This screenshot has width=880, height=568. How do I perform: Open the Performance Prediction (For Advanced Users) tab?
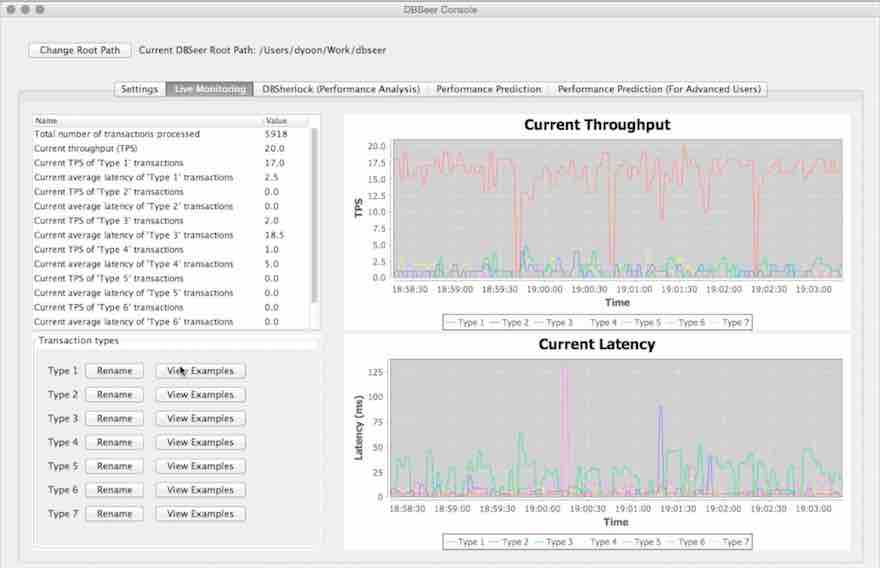pyautogui.click(x=659, y=89)
